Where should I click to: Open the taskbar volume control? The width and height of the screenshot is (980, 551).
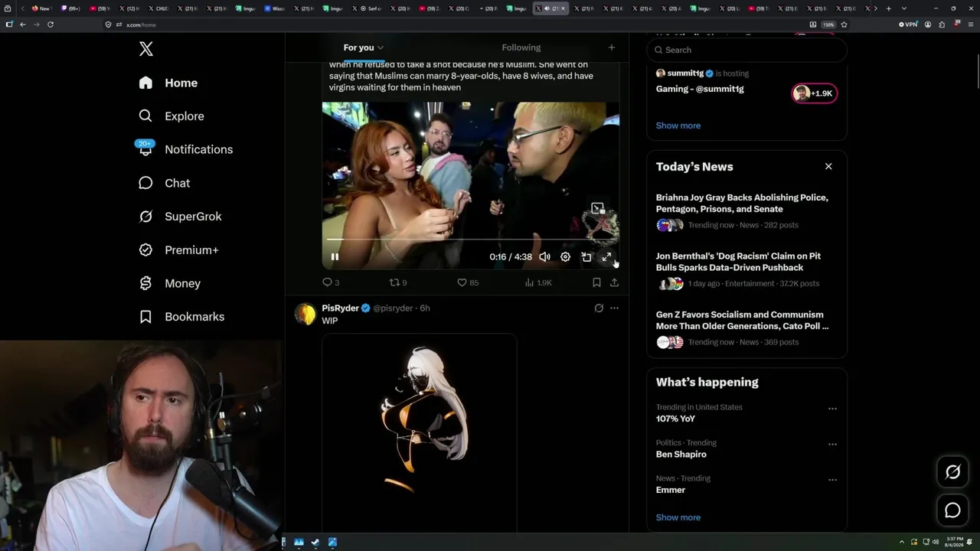[936, 542]
